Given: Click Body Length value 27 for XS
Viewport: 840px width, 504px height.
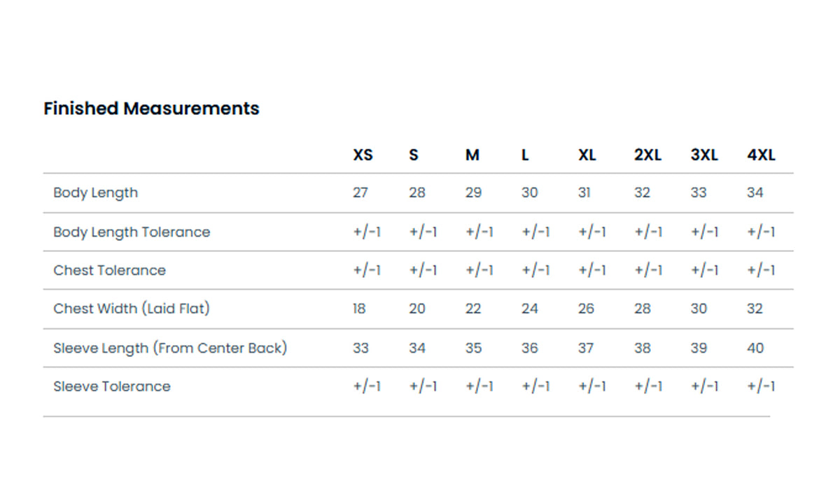Looking at the screenshot, I should click(x=360, y=192).
